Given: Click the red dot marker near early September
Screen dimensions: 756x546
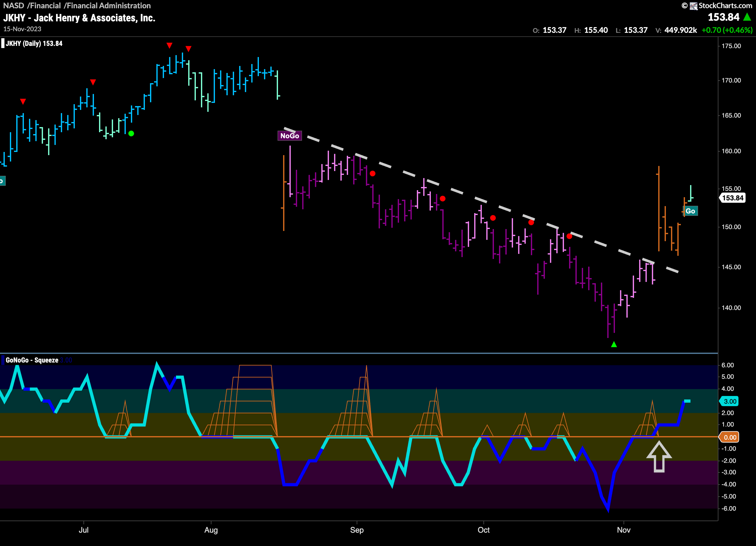Looking at the screenshot, I should 373,173.
